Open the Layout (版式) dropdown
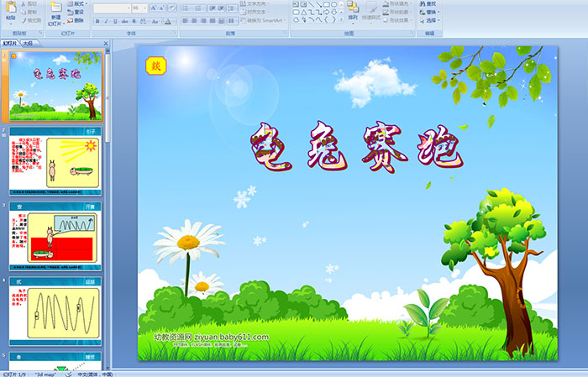Image resolution: width=588 pixels, height=377 pixels. coord(77,3)
